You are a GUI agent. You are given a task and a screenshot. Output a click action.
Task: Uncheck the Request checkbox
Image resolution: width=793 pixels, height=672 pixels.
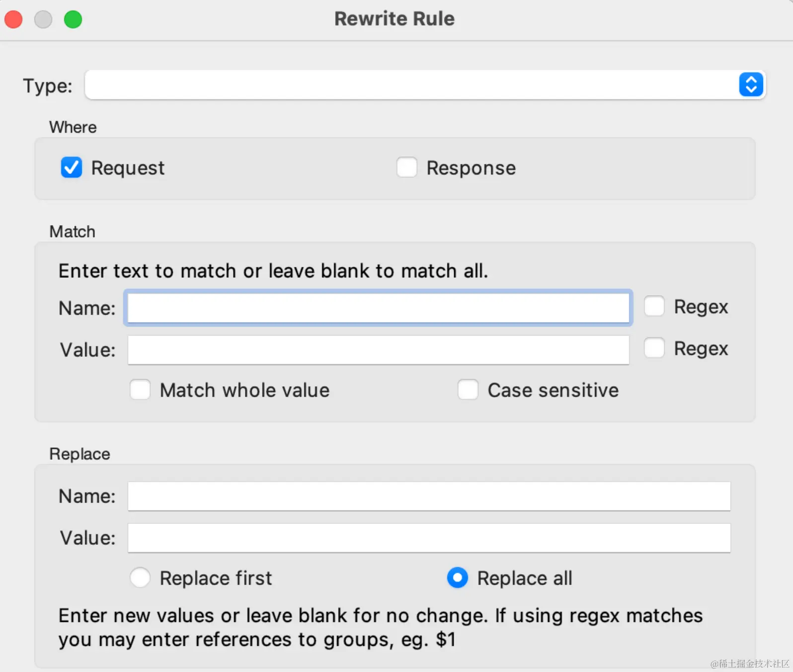[x=72, y=168]
